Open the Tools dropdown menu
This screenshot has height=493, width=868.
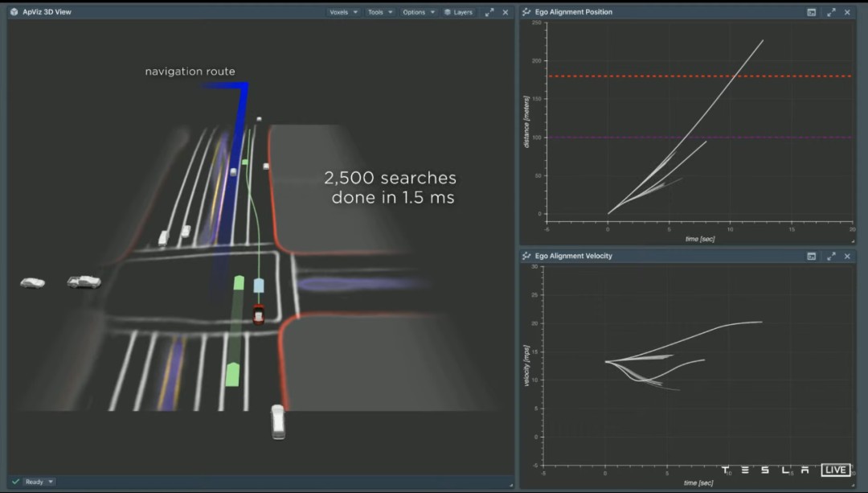pos(380,12)
